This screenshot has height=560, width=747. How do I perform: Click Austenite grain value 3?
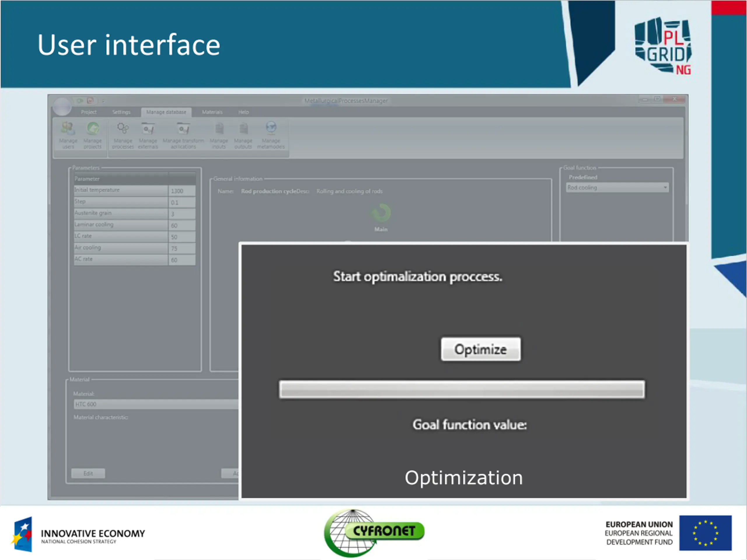click(182, 214)
